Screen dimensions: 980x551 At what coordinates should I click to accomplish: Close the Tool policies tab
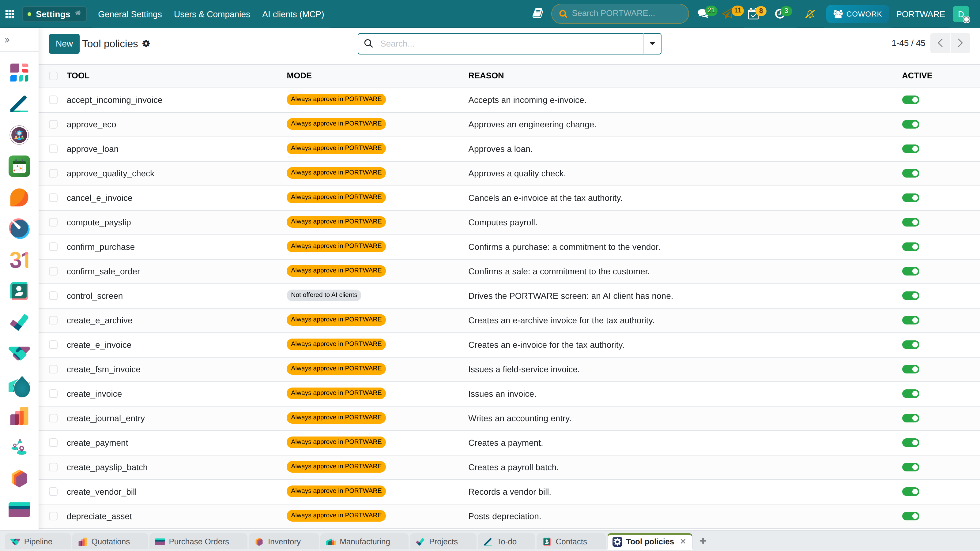tap(683, 542)
